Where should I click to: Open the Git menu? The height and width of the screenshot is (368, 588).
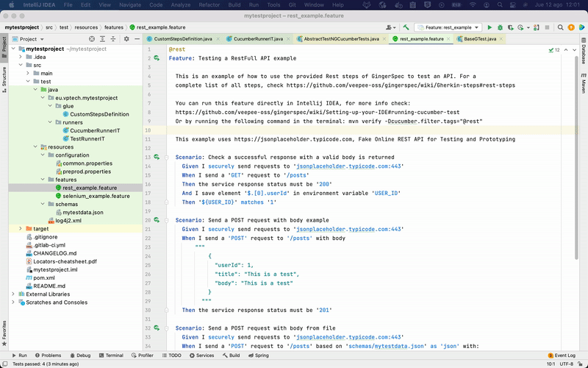(x=292, y=5)
